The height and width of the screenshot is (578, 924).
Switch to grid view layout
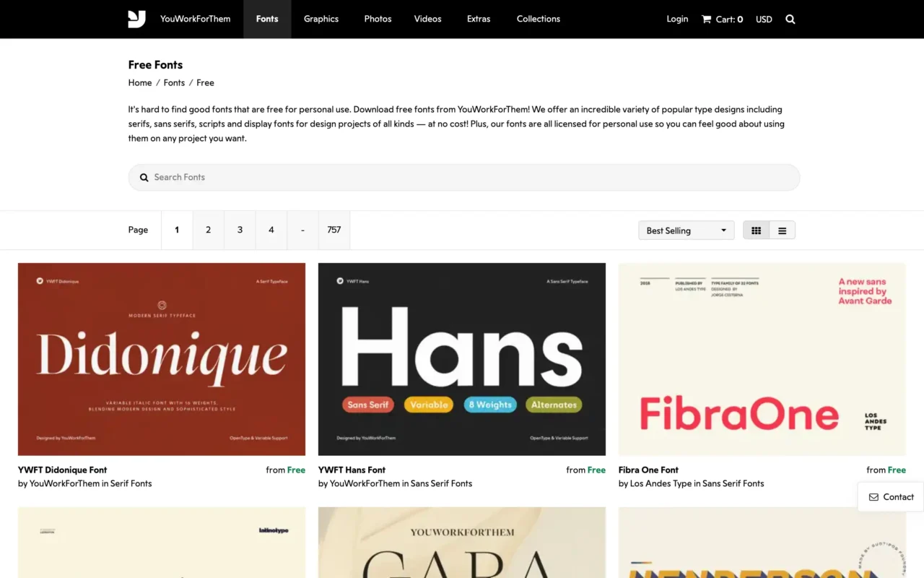coord(756,230)
